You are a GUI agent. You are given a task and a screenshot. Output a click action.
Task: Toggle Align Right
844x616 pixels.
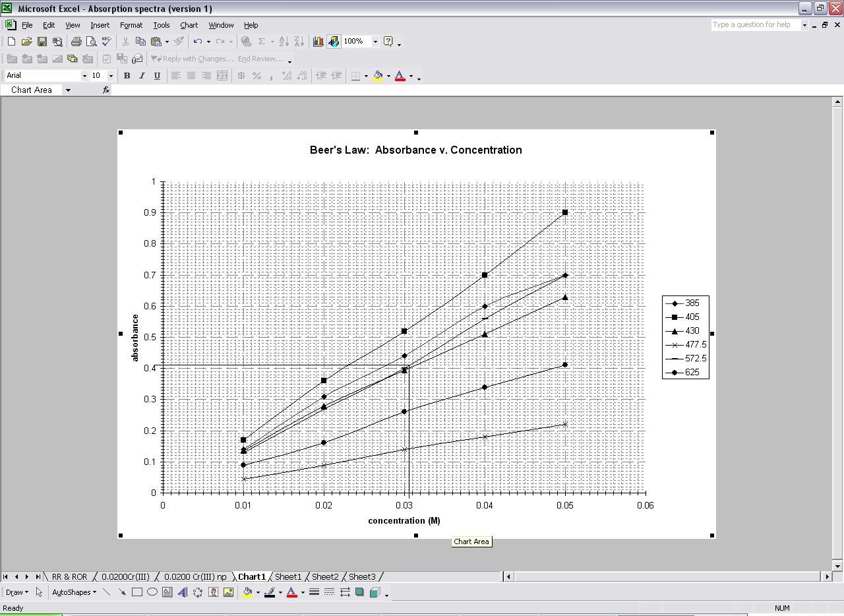coord(206,76)
